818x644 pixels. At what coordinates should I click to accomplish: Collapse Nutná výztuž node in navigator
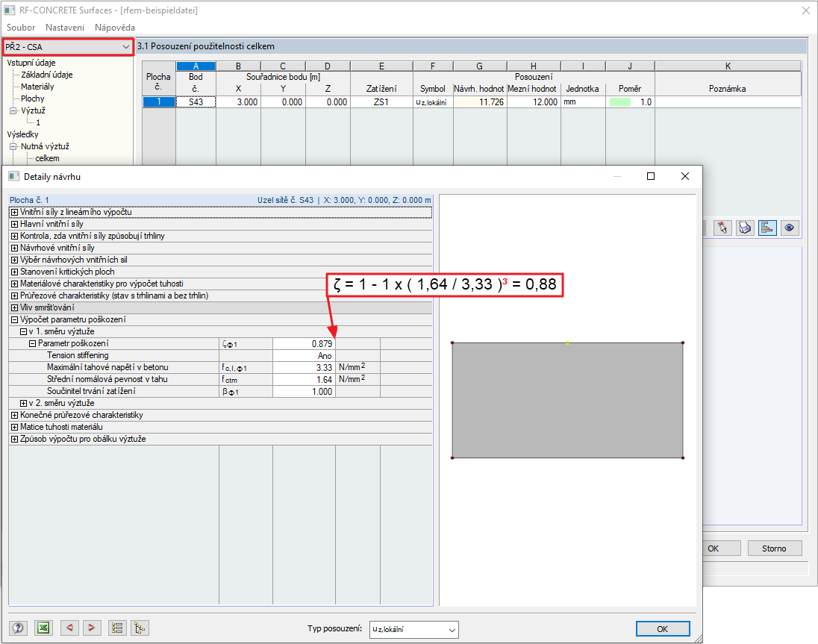13,146
